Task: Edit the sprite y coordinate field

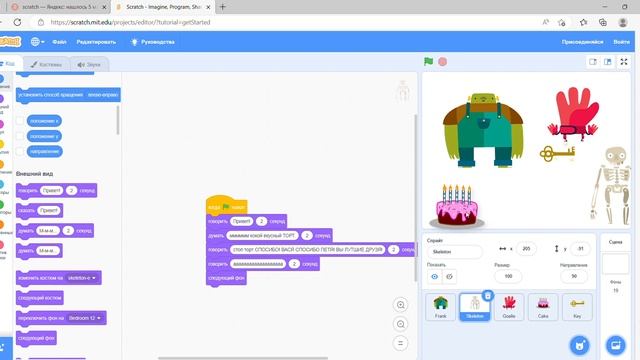Action: [x=580, y=249]
